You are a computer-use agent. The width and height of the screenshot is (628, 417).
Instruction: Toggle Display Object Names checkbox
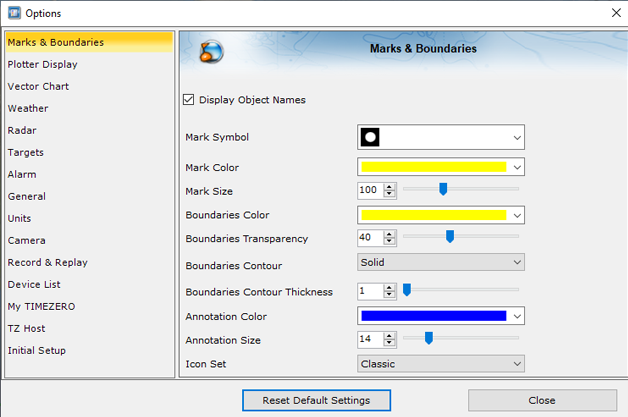(190, 100)
